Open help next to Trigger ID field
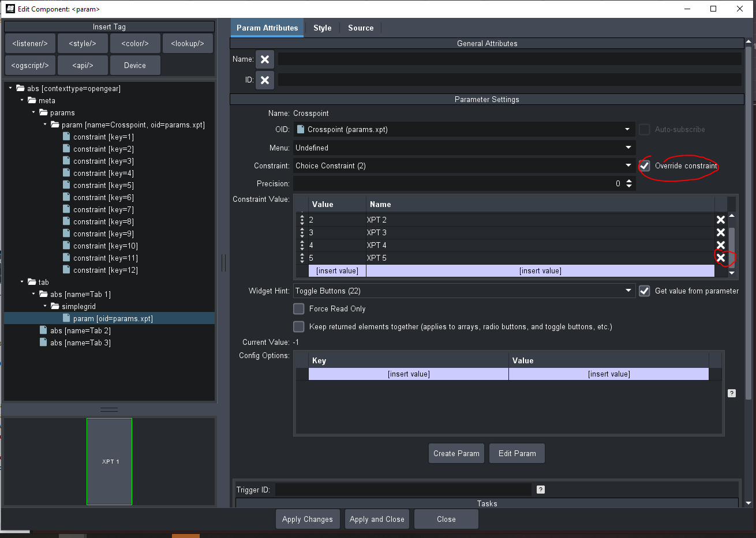The width and height of the screenshot is (756, 538). pos(541,490)
